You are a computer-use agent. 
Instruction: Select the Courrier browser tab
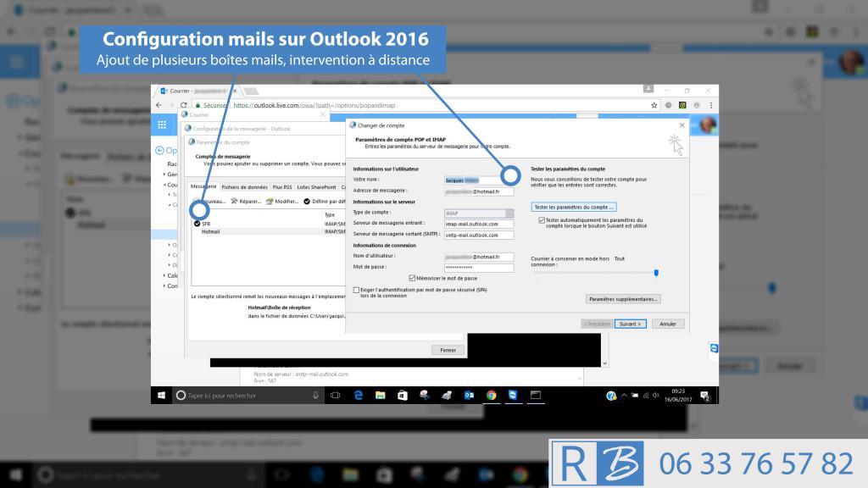click(198, 91)
